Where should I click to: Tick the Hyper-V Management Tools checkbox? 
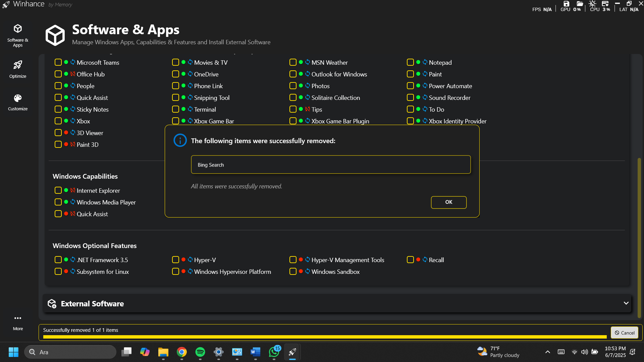pyautogui.click(x=293, y=260)
